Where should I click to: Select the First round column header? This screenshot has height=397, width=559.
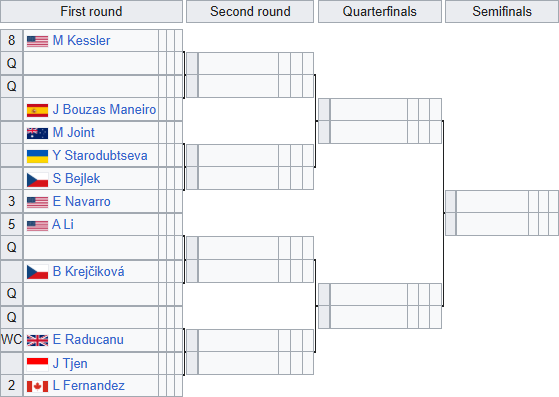91,11
